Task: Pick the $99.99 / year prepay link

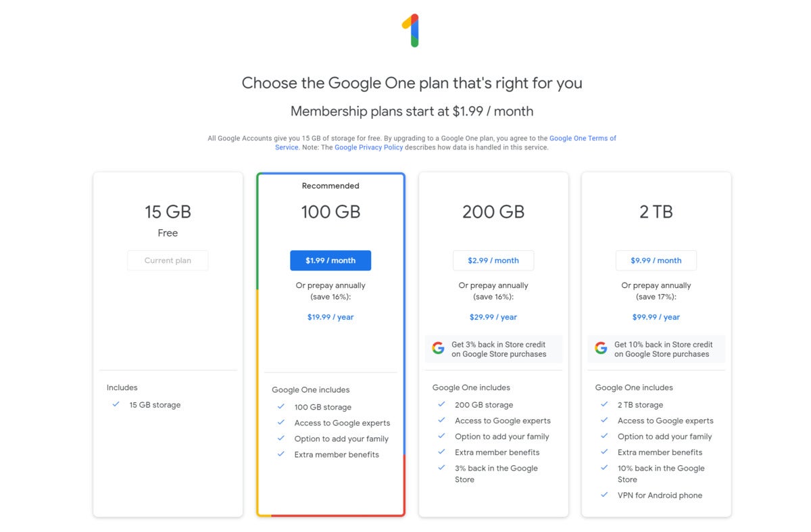Action: (x=656, y=317)
